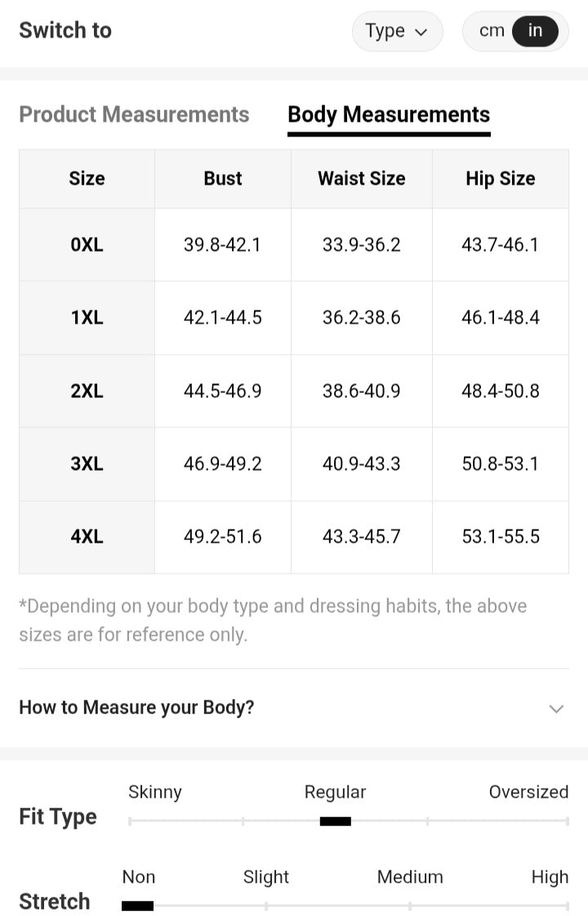588x916 pixels.
Task: Click the Stretch Non slider marker
Action: point(137,905)
